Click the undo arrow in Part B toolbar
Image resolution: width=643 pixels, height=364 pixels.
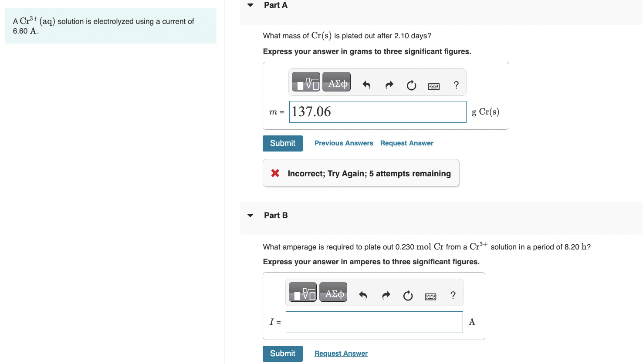363,296
